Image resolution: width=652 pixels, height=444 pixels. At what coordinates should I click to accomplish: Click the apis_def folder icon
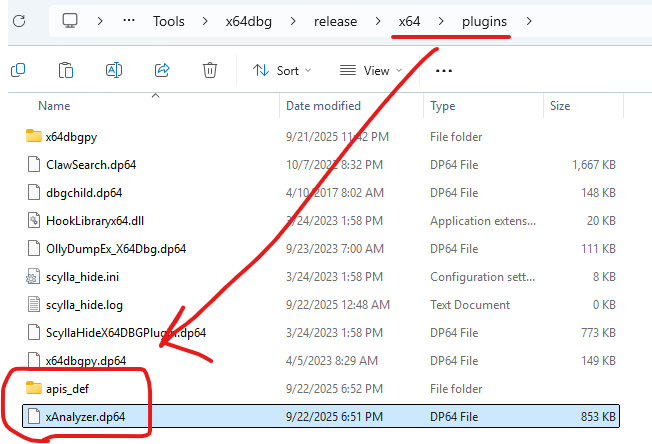[33, 388]
